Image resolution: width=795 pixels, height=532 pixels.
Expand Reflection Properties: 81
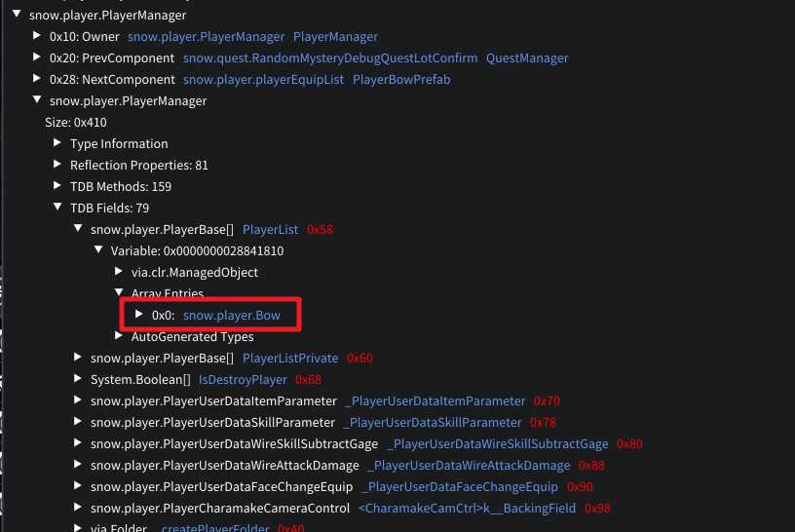[58, 165]
